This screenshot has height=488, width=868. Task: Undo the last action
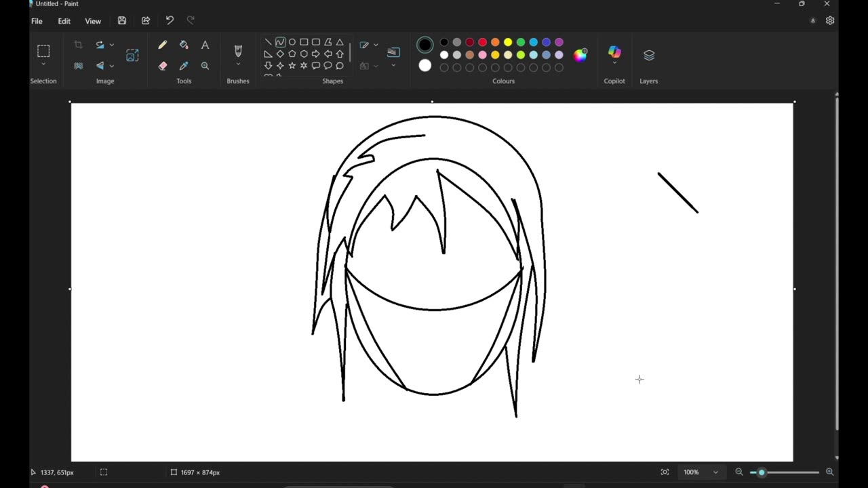[x=170, y=21]
